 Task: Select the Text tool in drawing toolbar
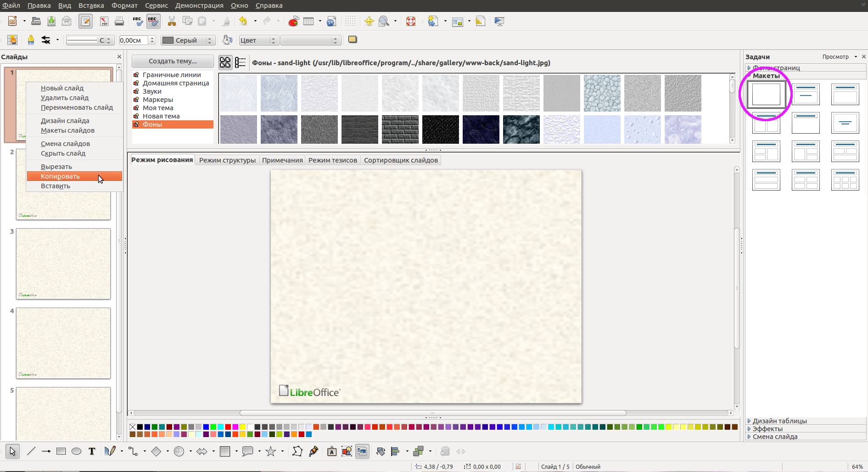[92, 451]
